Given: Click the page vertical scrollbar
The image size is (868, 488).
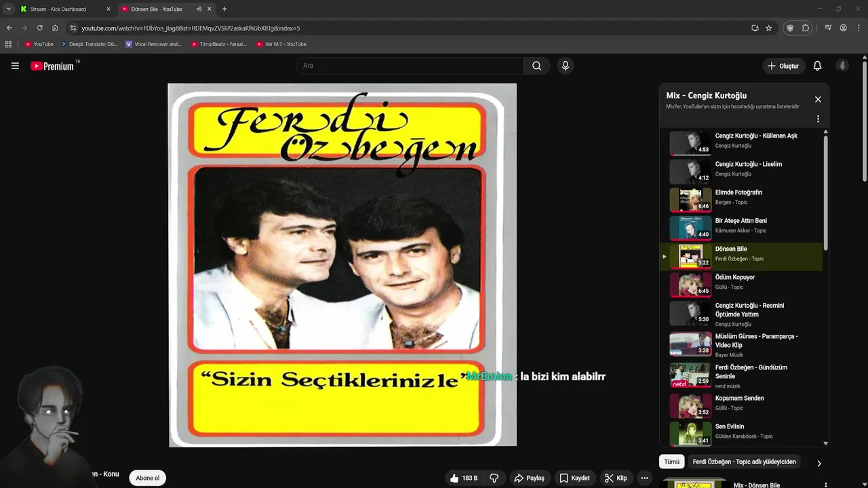Looking at the screenshot, I should click(865, 122).
